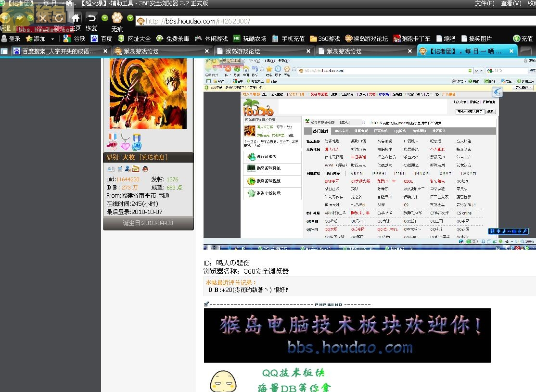Screen dimensions: 536x392
Task: Click the new tab button after last tab
Action: point(526,51)
